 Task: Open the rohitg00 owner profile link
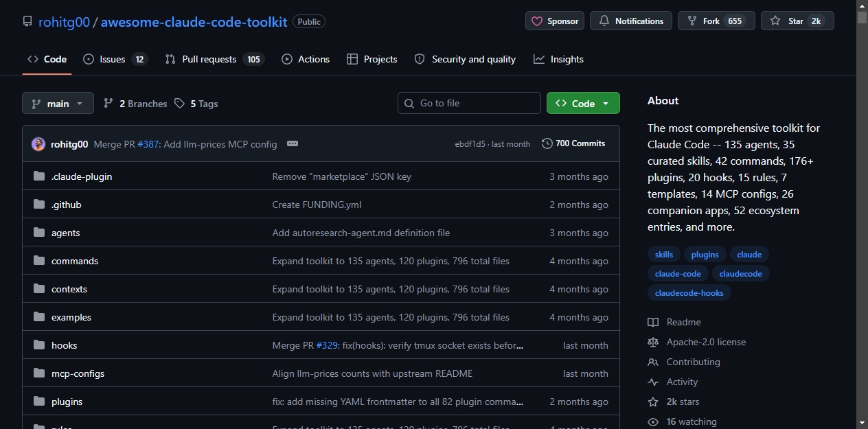pyautogui.click(x=64, y=21)
